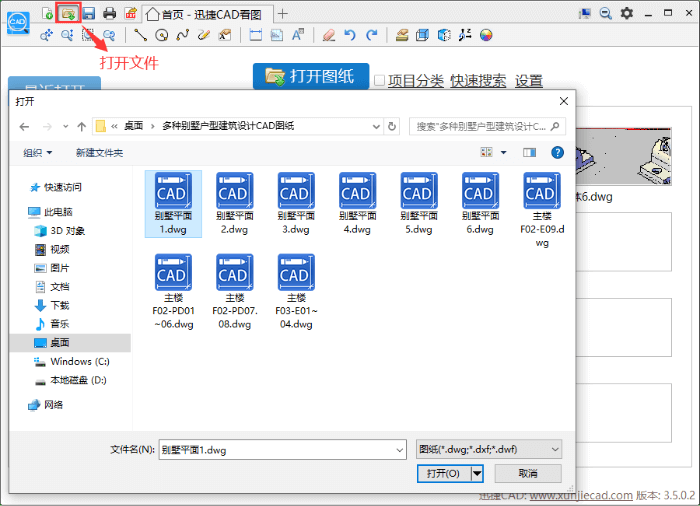Switch to 首页 - 迅捷CAD看图 tab
Screen dimensions: 700x506
point(208,14)
